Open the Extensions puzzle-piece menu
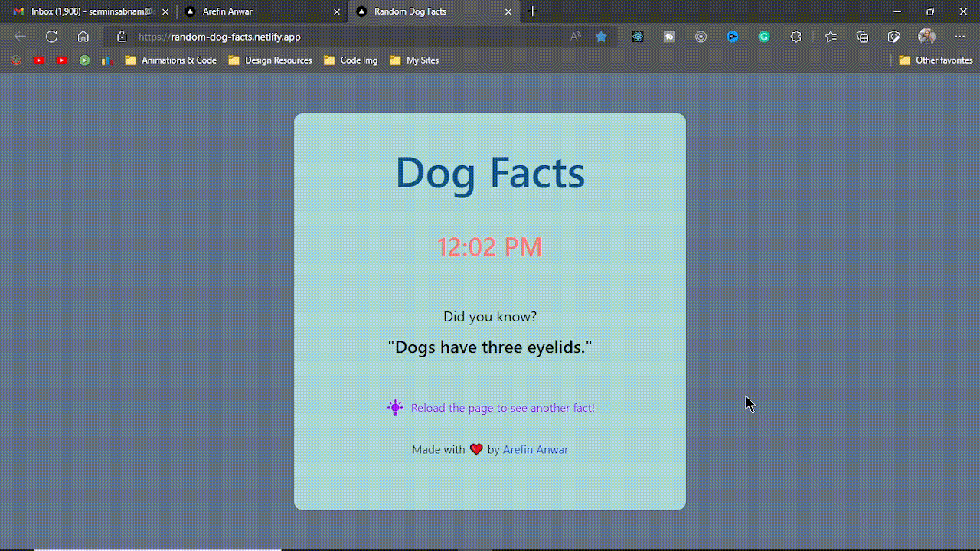This screenshot has height=551, width=980. pyautogui.click(x=796, y=37)
